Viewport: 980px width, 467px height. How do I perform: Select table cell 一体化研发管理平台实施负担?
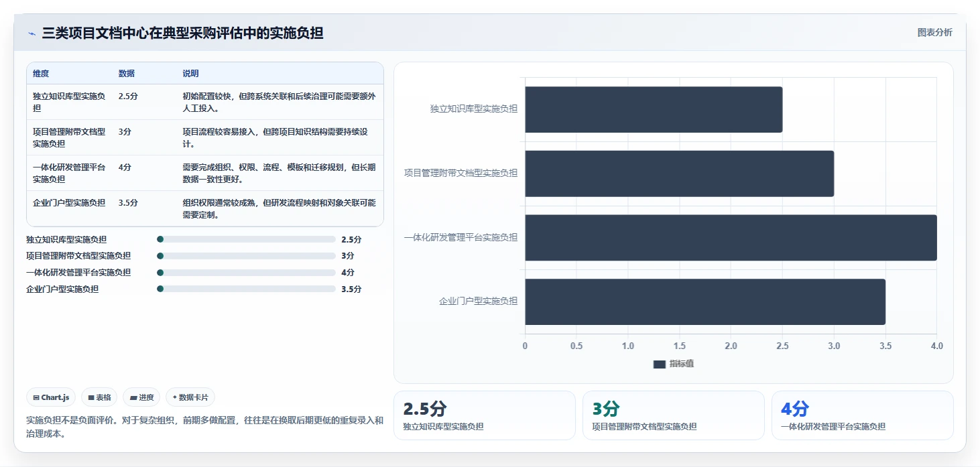[x=69, y=173]
